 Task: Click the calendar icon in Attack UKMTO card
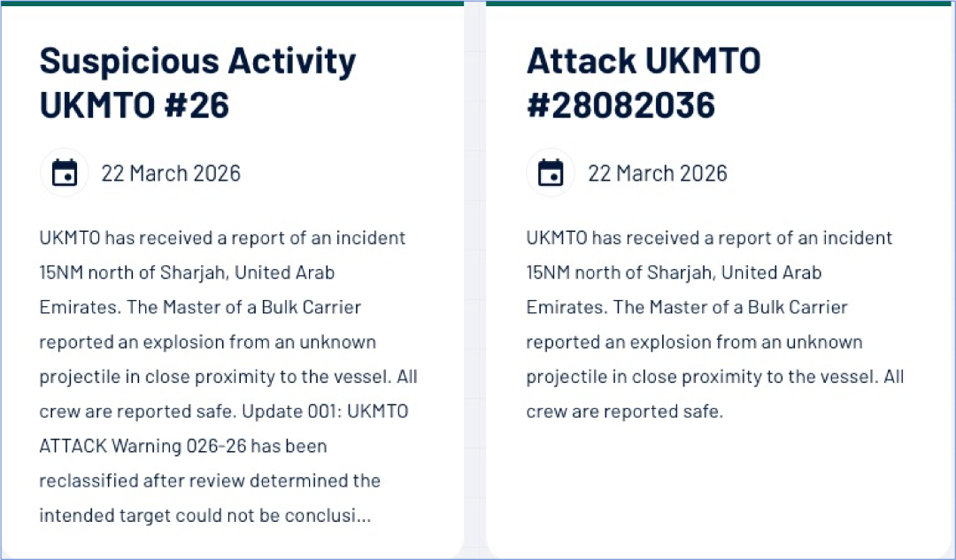[551, 173]
